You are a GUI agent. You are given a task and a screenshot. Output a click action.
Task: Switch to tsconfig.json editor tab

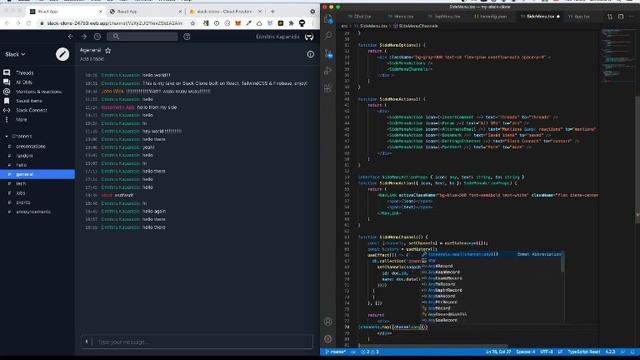click(x=491, y=16)
